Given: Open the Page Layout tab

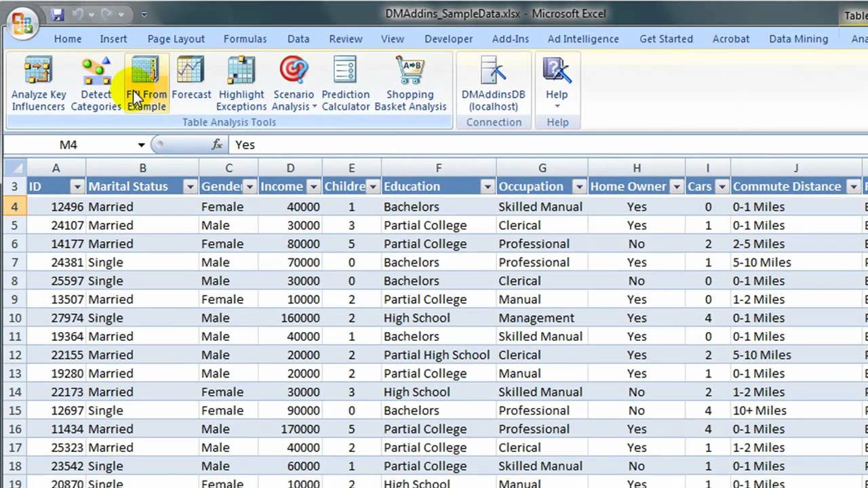Looking at the screenshot, I should (x=176, y=39).
